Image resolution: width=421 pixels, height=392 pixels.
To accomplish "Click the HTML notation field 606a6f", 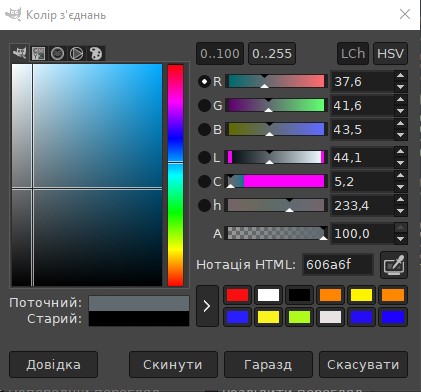I will [337, 265].
